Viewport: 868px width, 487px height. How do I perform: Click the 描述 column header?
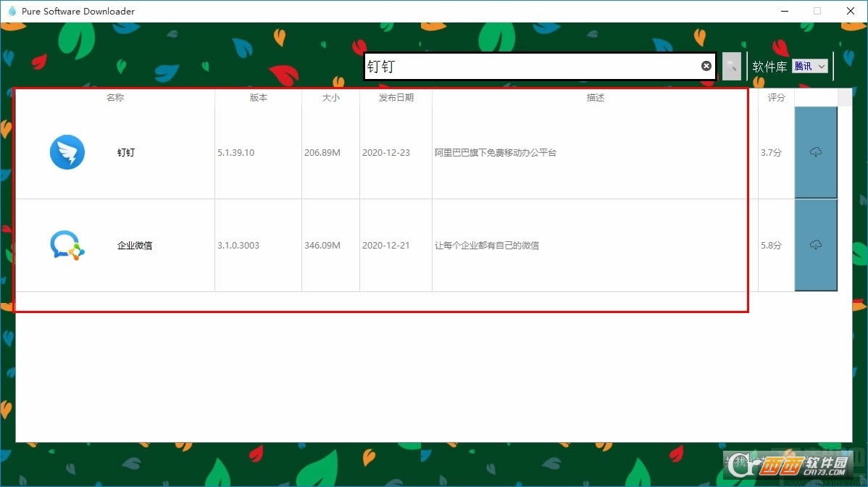click(596, 97)
